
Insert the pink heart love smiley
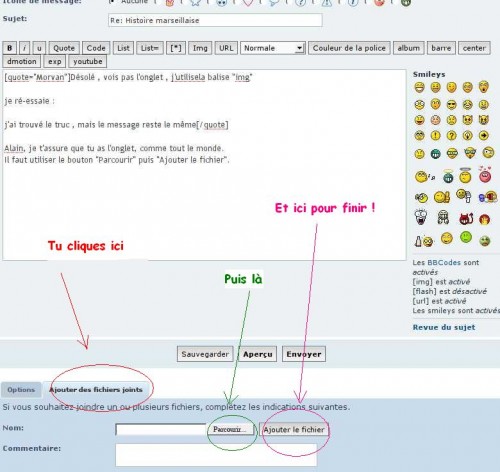pyautogui.click(x=485, y=174)
